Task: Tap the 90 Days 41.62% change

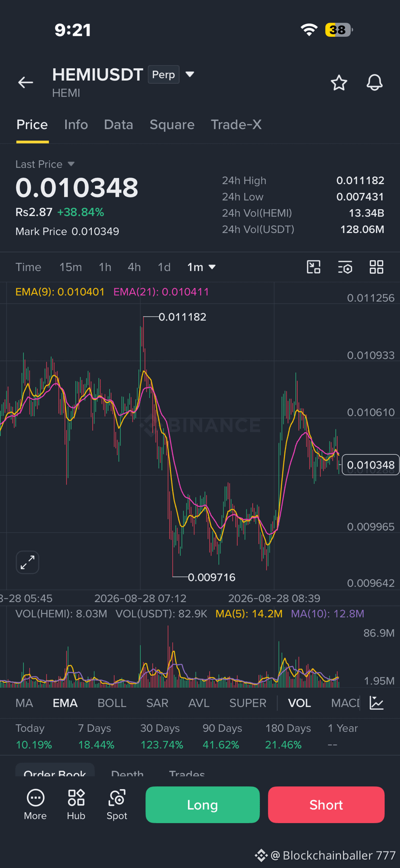Action: pyautogui.click(x=221, y=737)
